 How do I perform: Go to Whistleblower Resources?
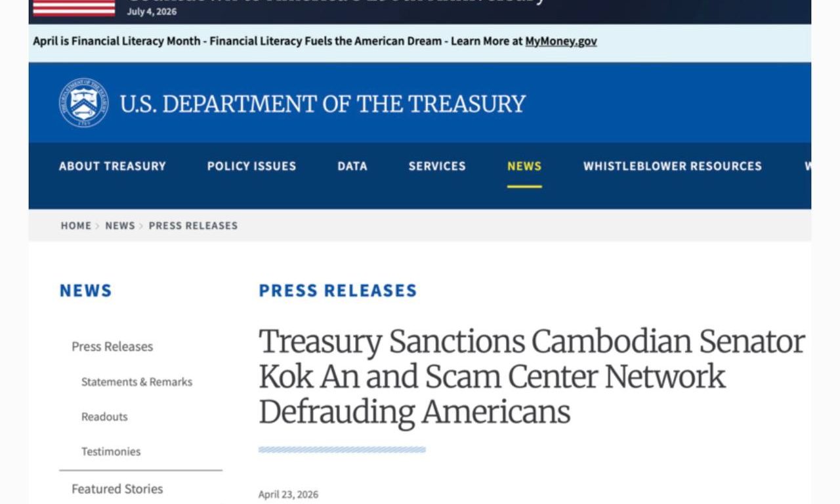(672, 166)
